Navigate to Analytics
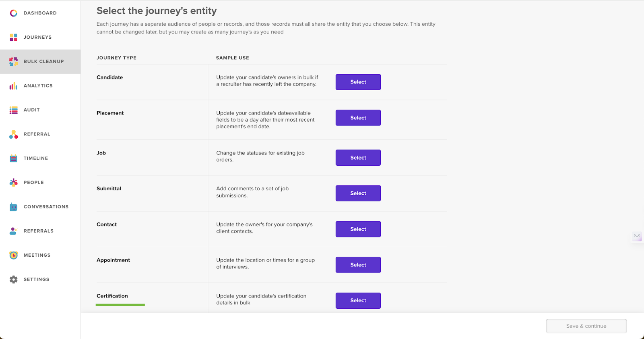The image size is (644, 339). (x=40, y=85)
